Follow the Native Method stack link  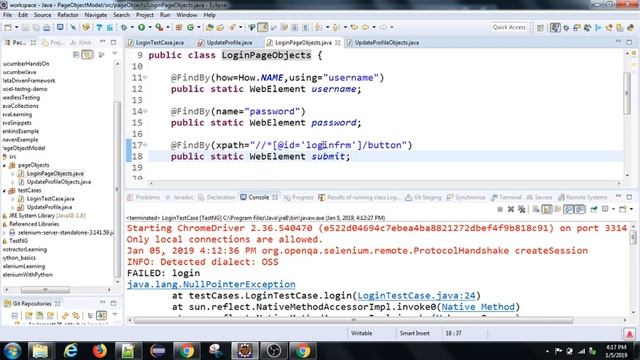478,307
